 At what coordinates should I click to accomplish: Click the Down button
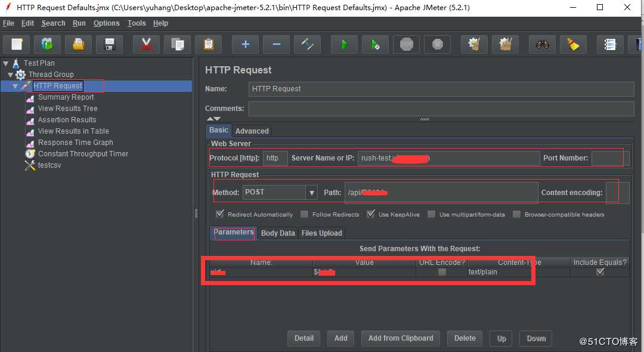pyautogui.click(x=536, y=338)
